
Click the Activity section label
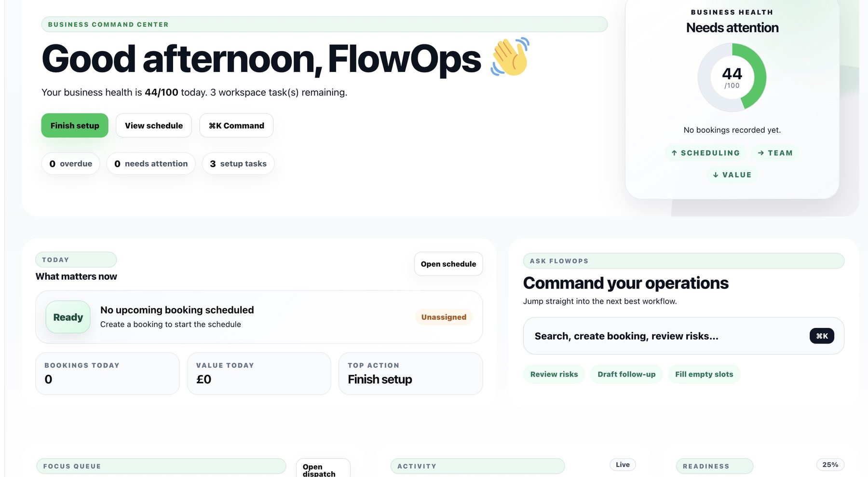477,466
